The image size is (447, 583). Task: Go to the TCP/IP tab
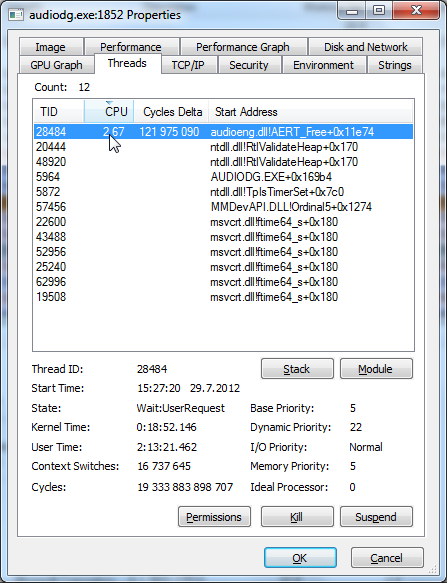point(188,65)
